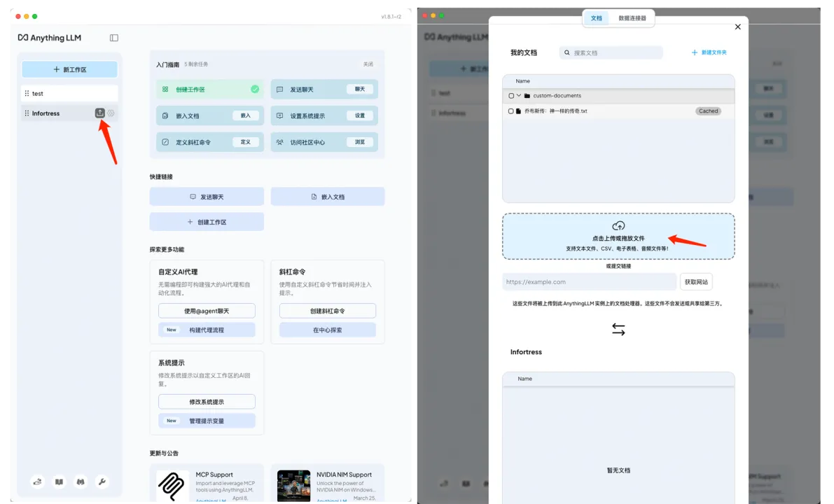Click the community icon beside 访问社区中心
The width and height of the screenshot is (834, 504).
tap(280, 142)
